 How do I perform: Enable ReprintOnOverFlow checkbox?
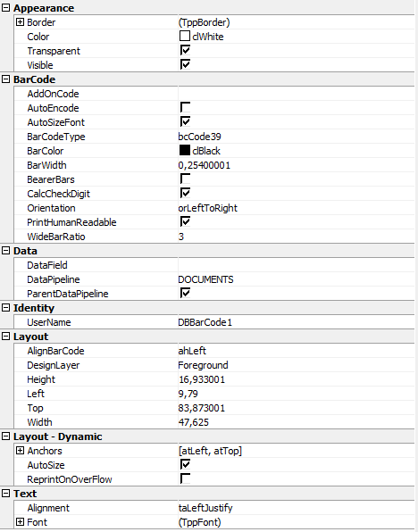[x=185, y=478]
